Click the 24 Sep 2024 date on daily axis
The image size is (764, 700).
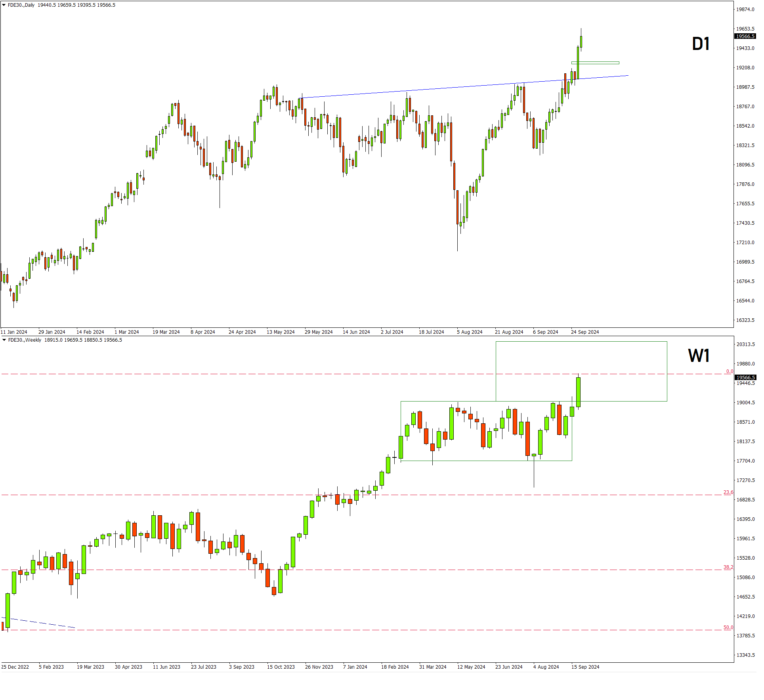pos(584,332)
